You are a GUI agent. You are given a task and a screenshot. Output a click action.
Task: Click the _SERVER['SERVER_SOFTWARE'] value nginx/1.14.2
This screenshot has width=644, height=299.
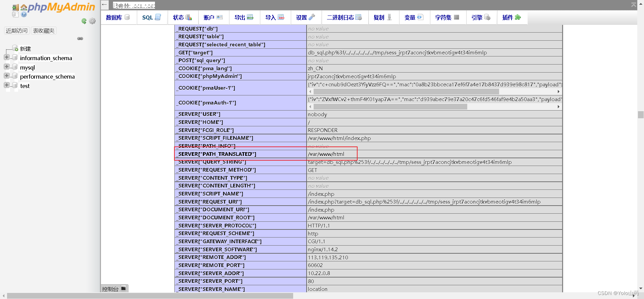point(323,249)
